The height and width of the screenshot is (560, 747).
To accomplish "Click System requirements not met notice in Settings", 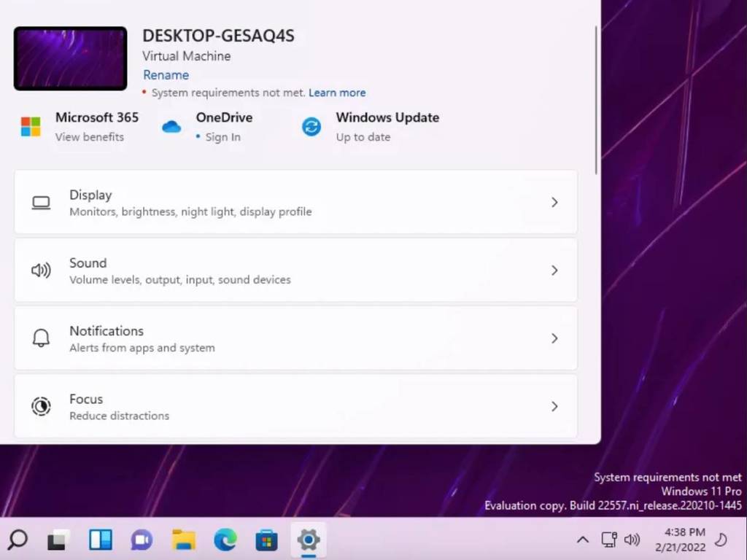I will [228, 93].
